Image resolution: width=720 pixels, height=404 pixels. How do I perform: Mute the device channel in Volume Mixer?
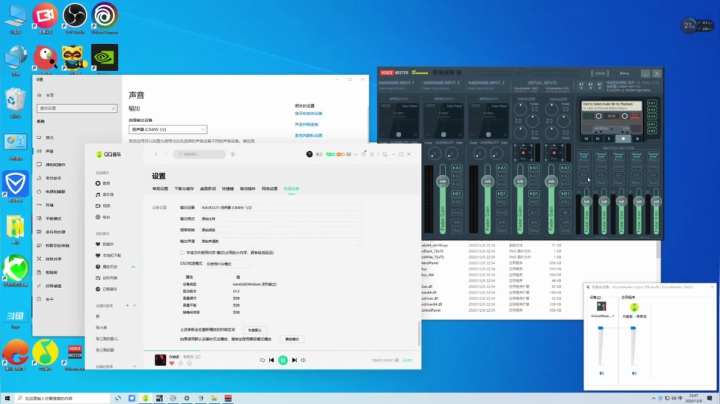[602, 373]
